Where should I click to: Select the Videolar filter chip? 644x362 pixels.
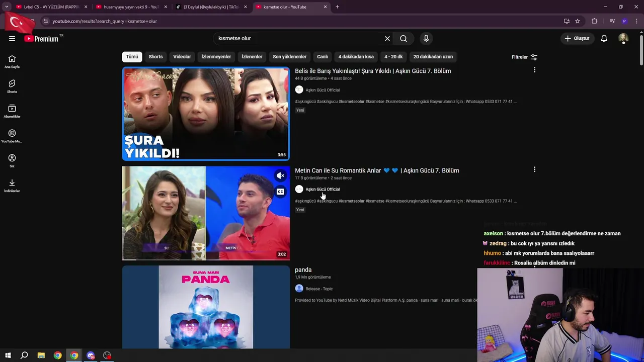click(x=182, y=57)
